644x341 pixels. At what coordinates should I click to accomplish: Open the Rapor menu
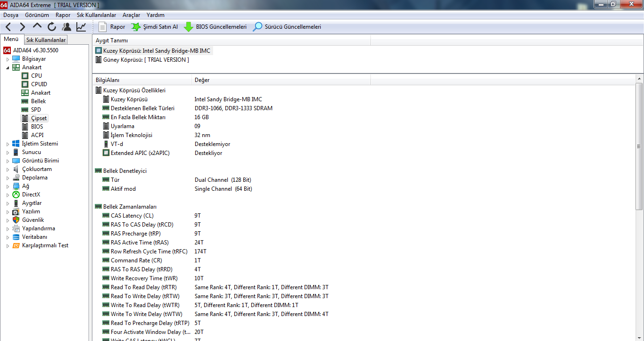63,15
